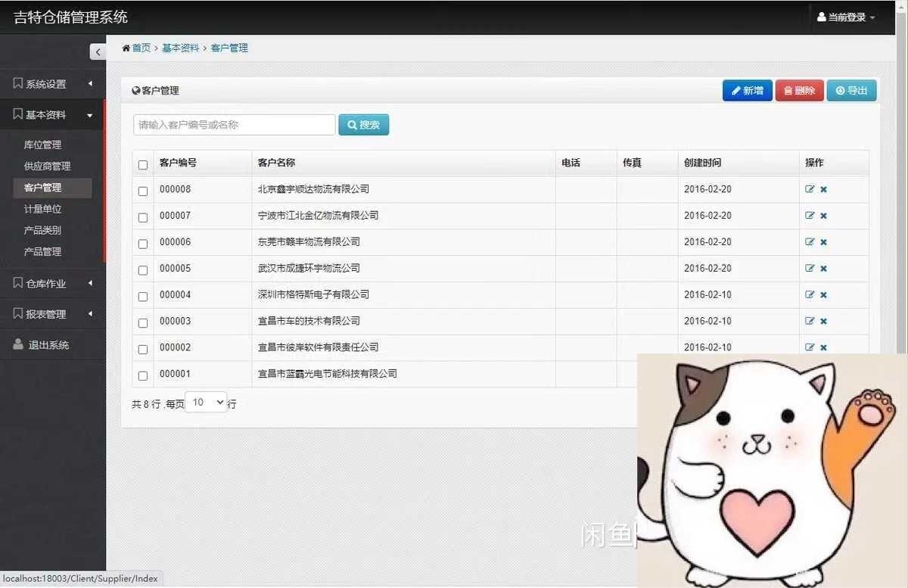Click the red 删除 button
Viewport: 908px width, 588px height.
point(800,91)
